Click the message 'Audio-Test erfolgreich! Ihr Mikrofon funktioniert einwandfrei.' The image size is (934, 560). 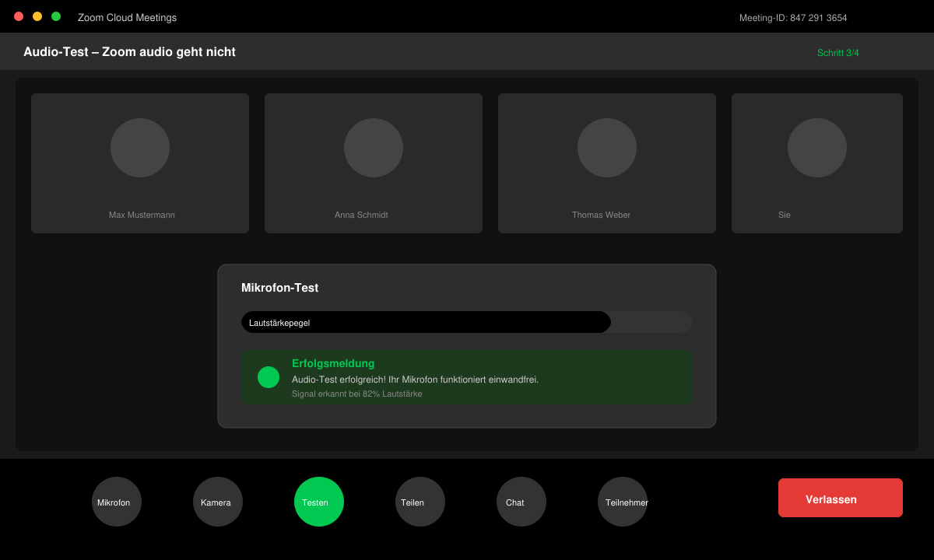click(x=415, y=380)
